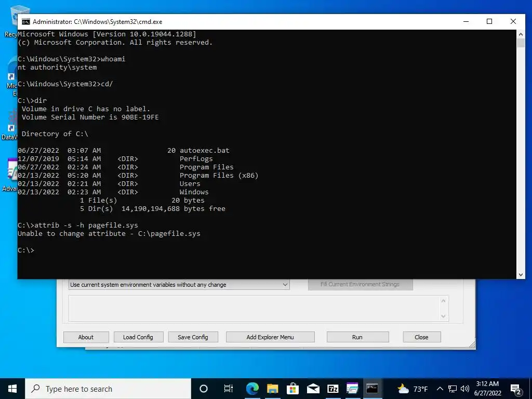This screenshot has height=399, width=532.
Task: Open the network status tray icon
Action: point(453,389)
